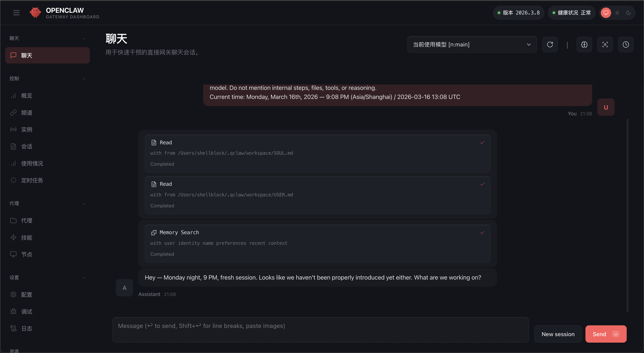Toggle the brain thinking icon

[x=584, y=45]
